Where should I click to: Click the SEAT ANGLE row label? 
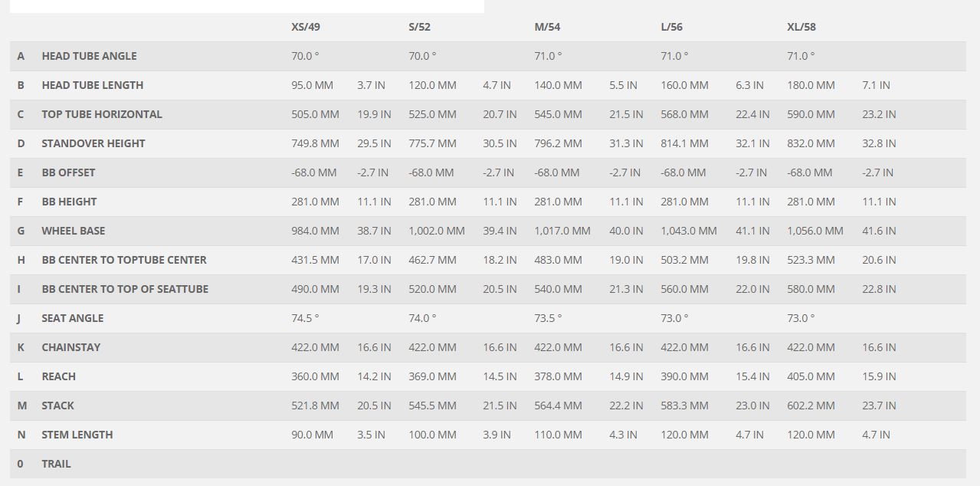[x=72, y=318]
